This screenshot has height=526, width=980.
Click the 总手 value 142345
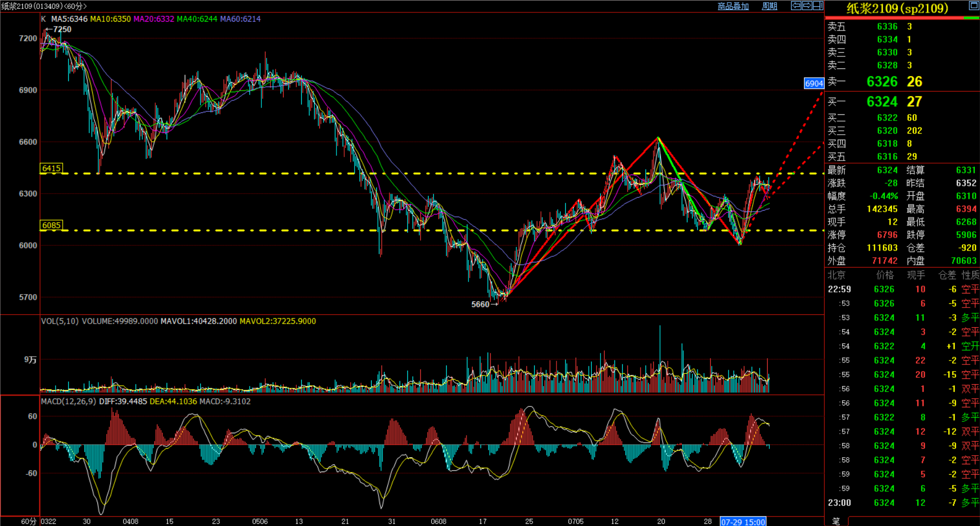click(882, 209)
